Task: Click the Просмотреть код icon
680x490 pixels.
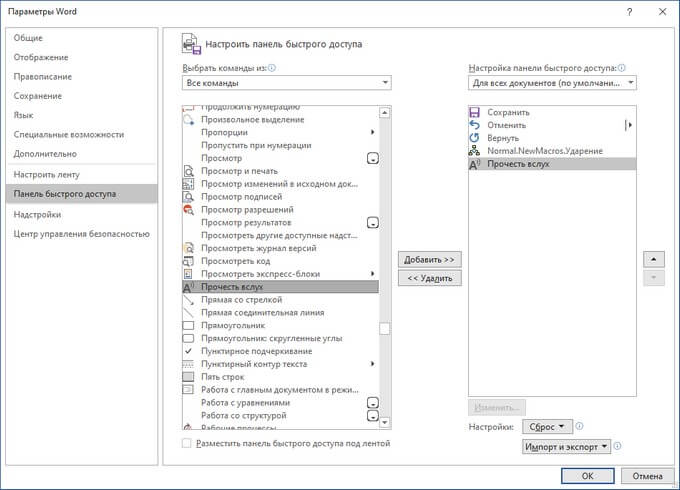Action: [x=189, y=261]
